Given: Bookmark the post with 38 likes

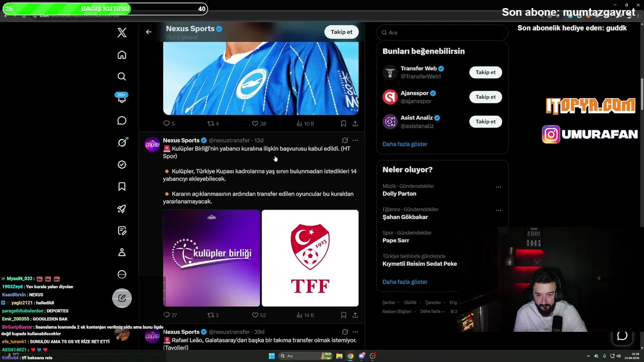Looking at the screenshot, I should pos(343,123).
